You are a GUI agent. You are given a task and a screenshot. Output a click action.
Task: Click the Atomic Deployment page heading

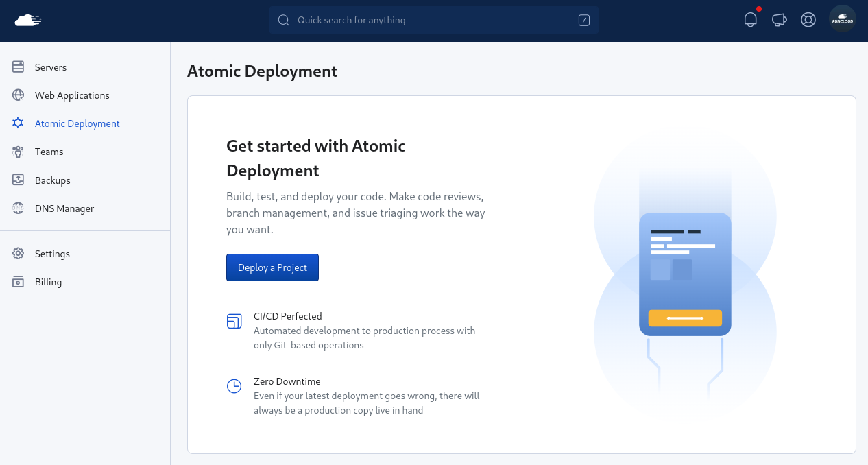pos(262,71)
